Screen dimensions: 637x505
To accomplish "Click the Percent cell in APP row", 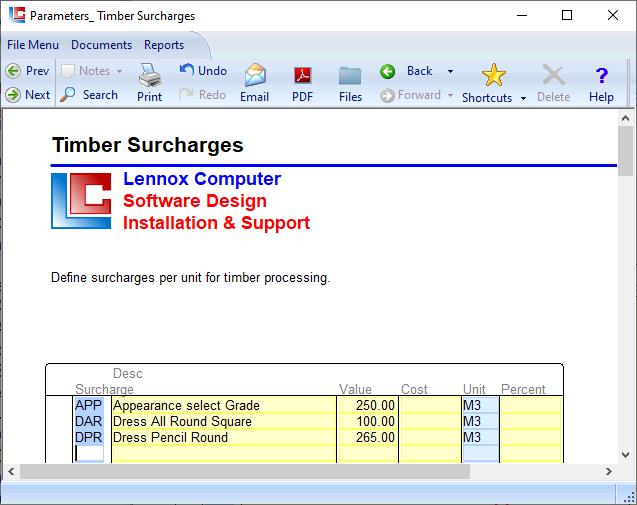I will (531, 405).
